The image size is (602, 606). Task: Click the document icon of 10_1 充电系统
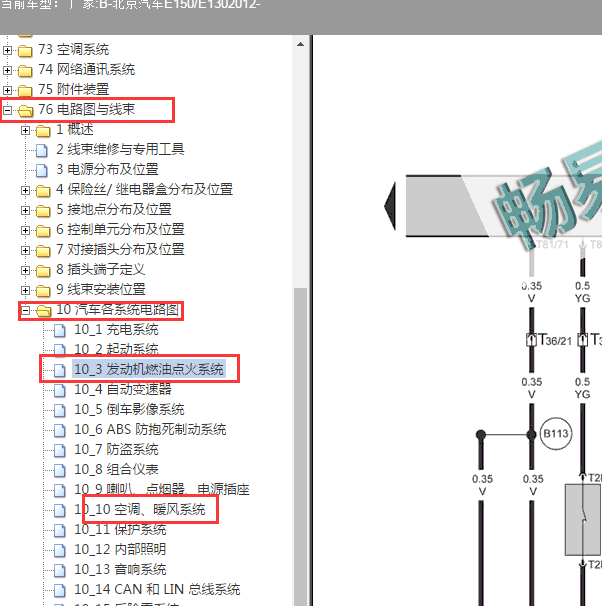coord(60,330)
